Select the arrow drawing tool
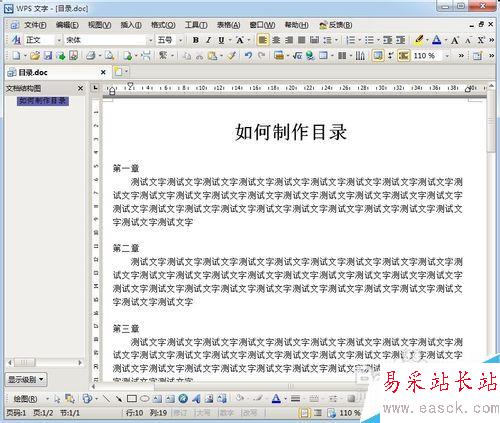The width and height of the screenshot is (500, 423). pos(119,398)
